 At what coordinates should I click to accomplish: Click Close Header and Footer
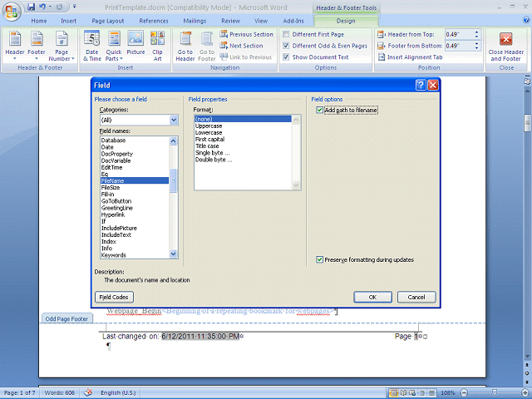click(506, 46)
